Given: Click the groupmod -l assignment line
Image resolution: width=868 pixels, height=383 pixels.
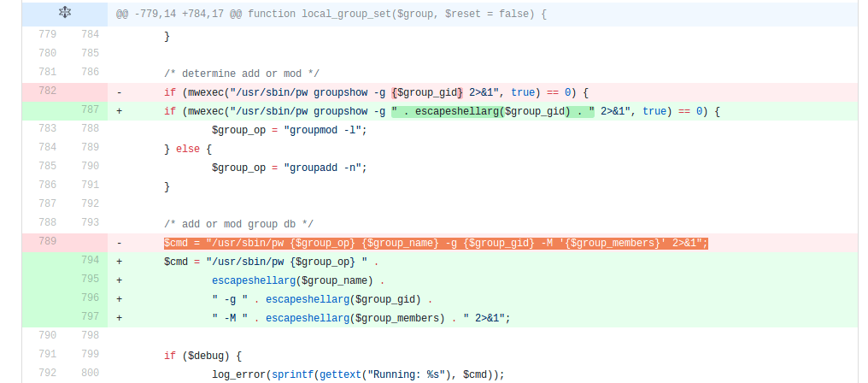Looking at the screenshot, I should coord(289,130).
